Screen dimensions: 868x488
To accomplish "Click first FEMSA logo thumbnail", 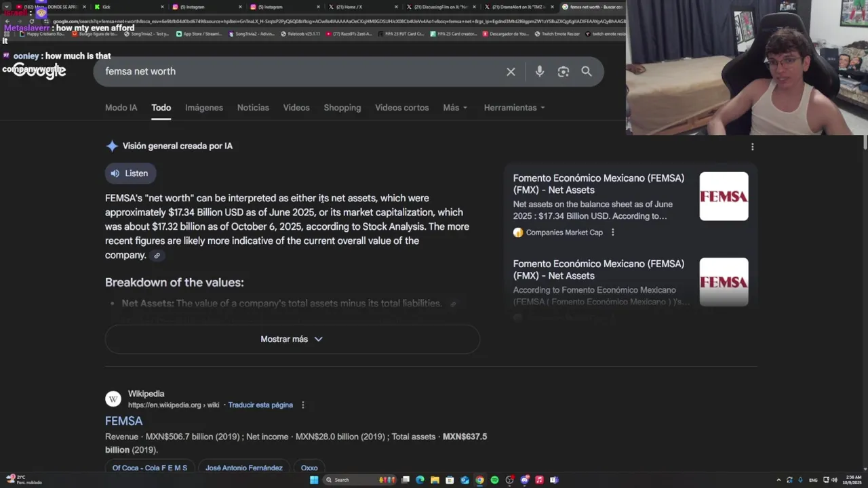I will [724, 197].
